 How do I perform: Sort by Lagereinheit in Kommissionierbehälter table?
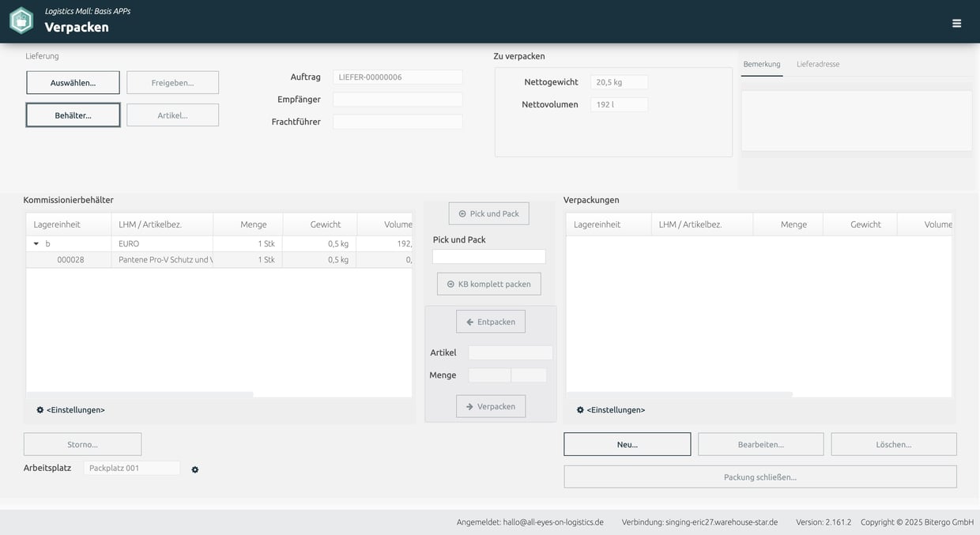tap(69, 224)
